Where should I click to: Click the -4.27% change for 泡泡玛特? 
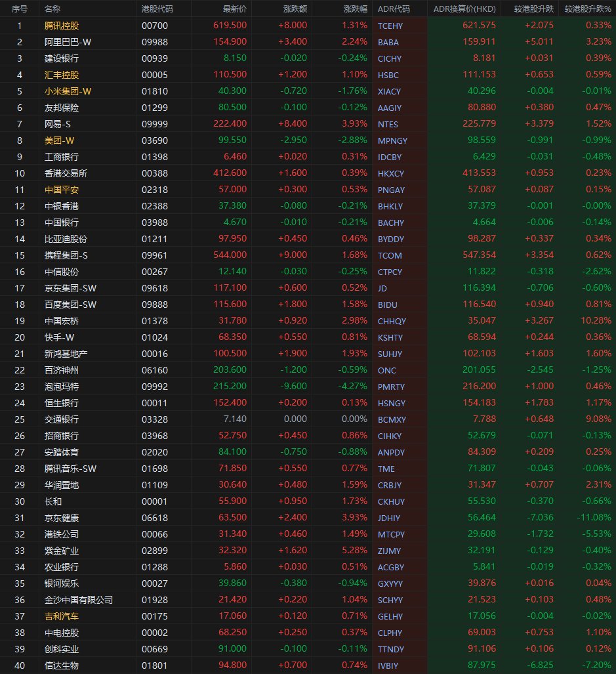(352, 386)
